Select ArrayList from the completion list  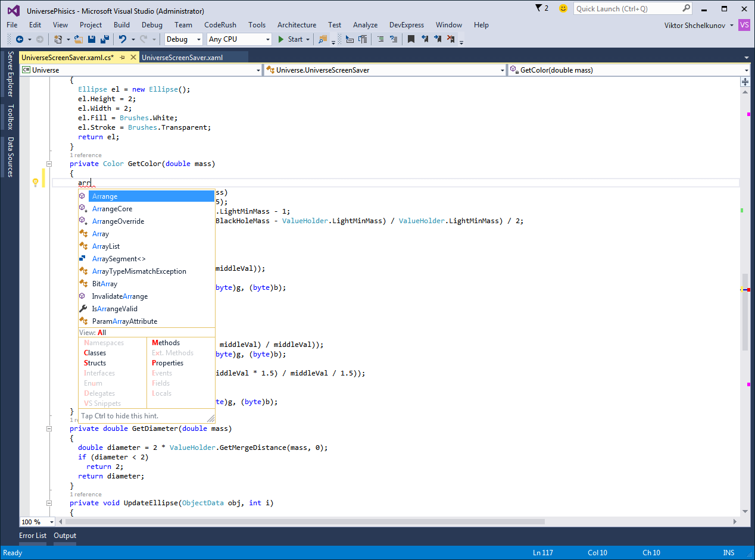tap(106, 246)
